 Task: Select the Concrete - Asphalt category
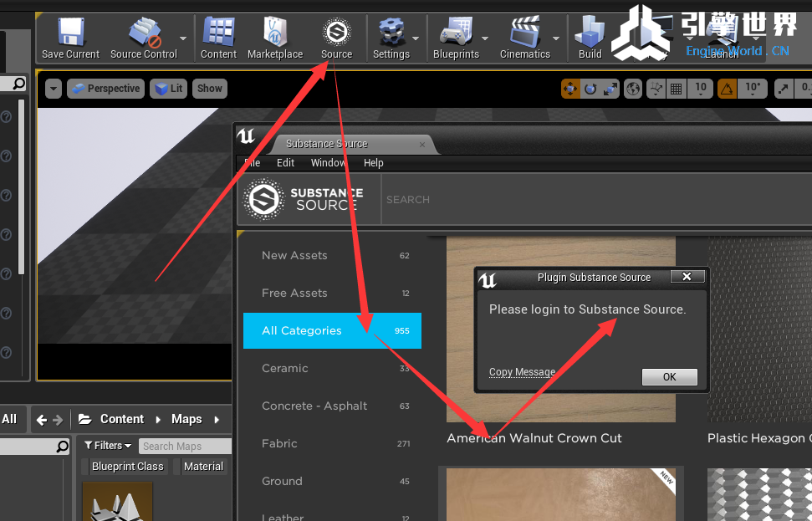click(x=333, y=406)
